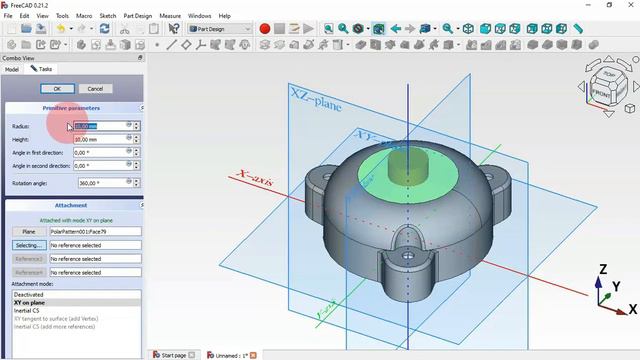
Task: Set rear view
Action: (532, 29)
